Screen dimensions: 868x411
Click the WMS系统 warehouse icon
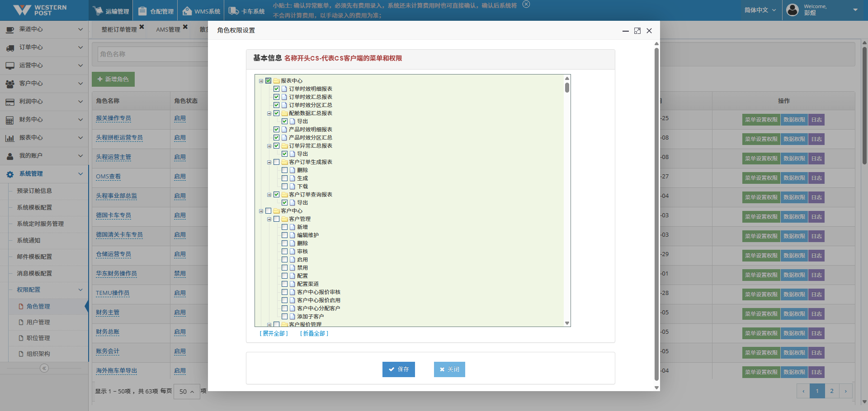pos(187,11)
